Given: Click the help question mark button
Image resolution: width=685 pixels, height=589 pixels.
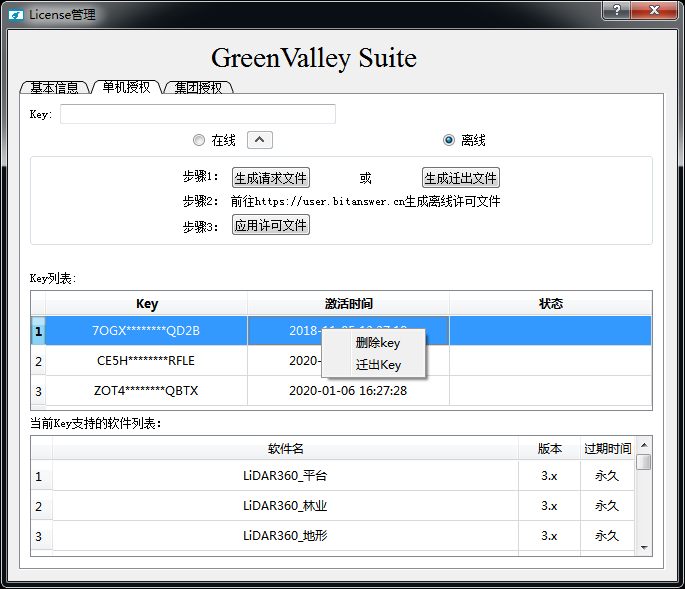Looking at the screenshot, I should (x=616, y=10).
